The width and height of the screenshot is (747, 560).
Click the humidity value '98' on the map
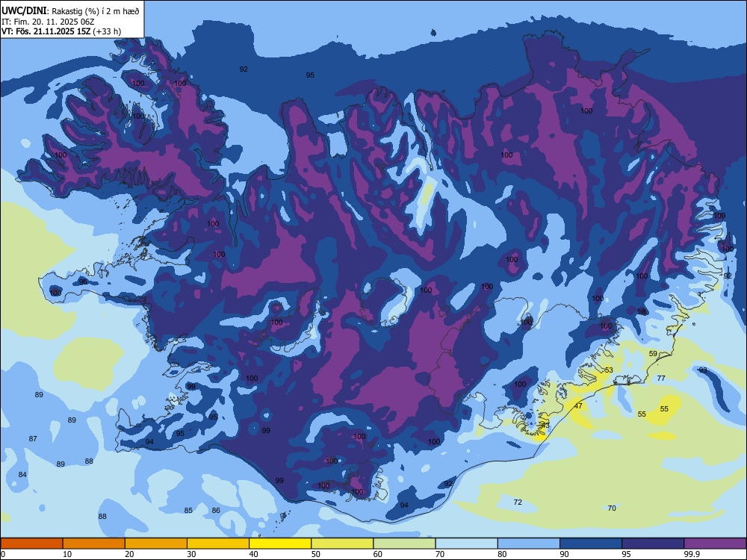[x=642, y=312]
